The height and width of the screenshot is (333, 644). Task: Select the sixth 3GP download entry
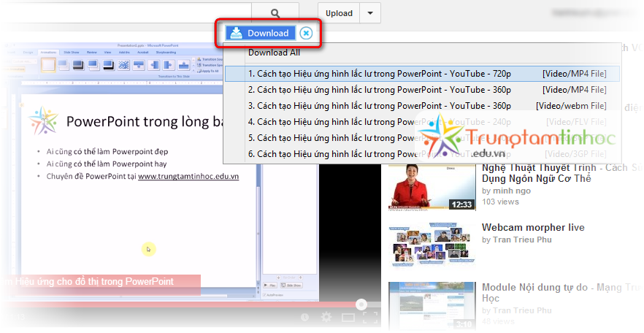(422, 154)
